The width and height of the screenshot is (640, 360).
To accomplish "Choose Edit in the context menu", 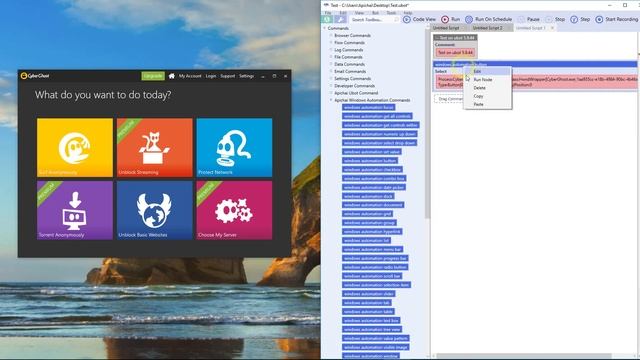I will (487, 71).
